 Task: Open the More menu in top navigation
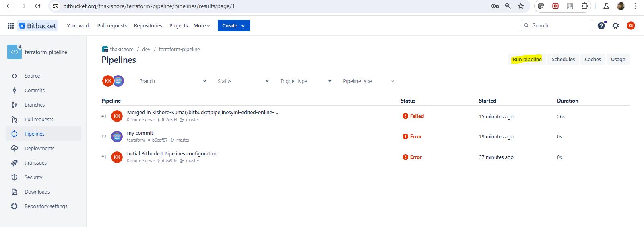[x=202, y=26]
